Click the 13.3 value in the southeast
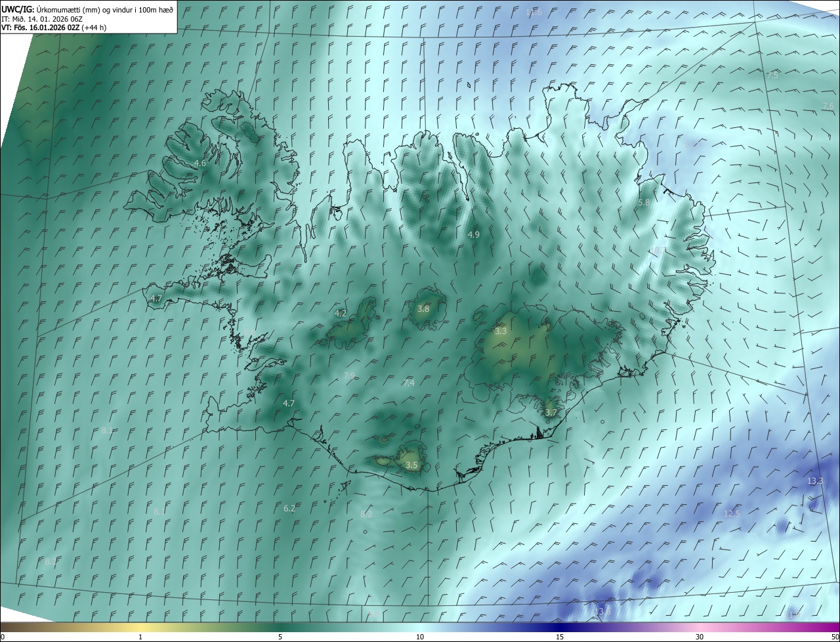This screenshot has height=642, width=840. [815, 481]
